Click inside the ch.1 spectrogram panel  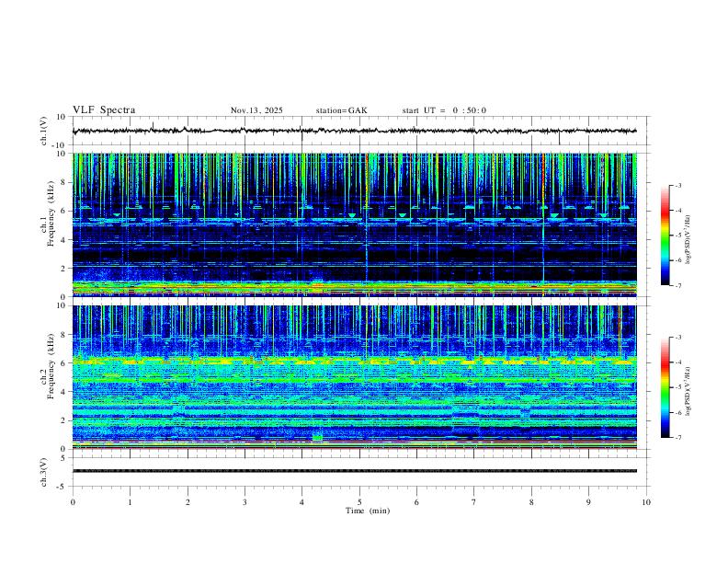coord(355,224)
